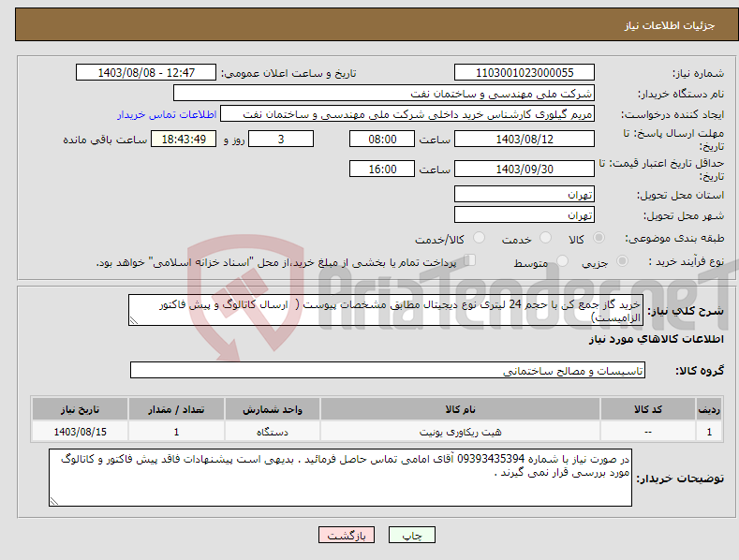
Task: Click the remaining time field 18:43:49
Action: 184,139
